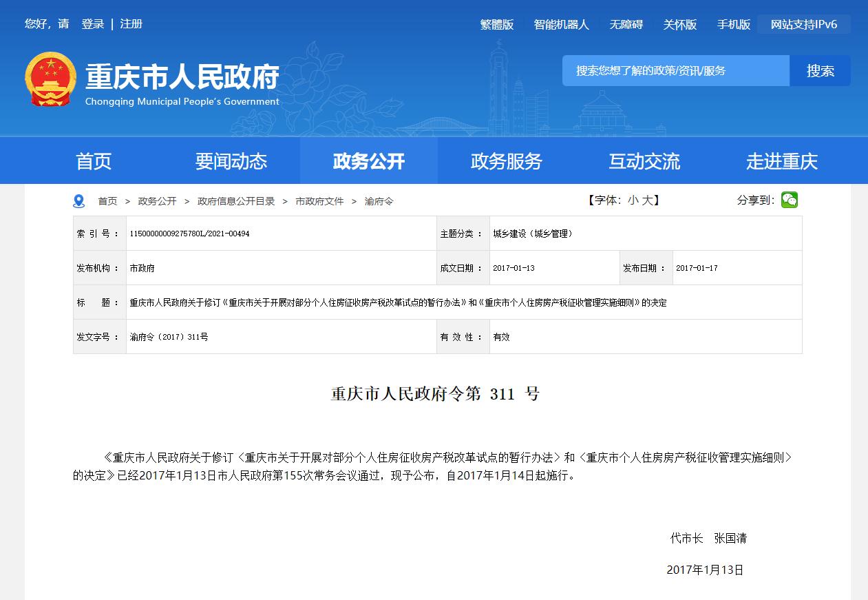Open the 智能机器人 assistant
Screen dimensions: 868x600
point(560,24)
